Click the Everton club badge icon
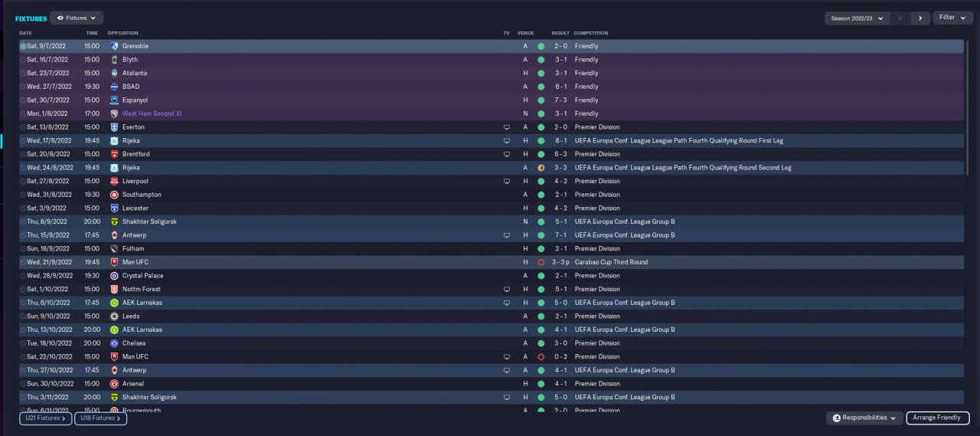Screen dimensions: 980x436 [114, 127]
